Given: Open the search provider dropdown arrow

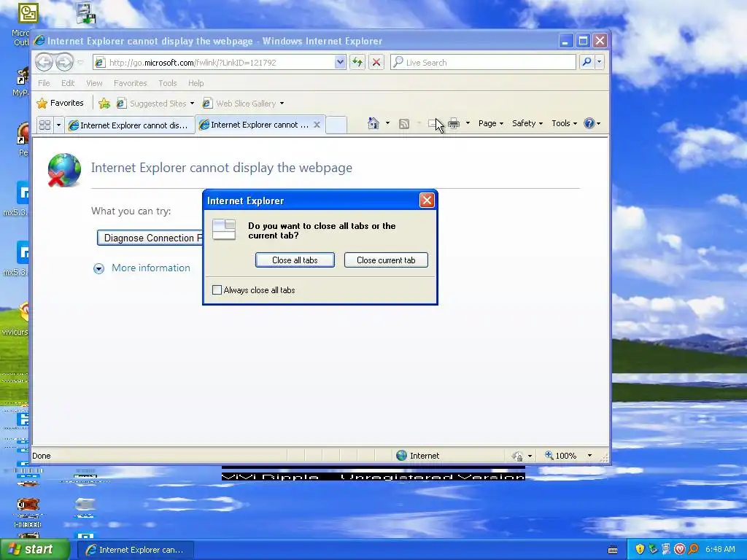Looking at the screenshot, I should 600,62.
